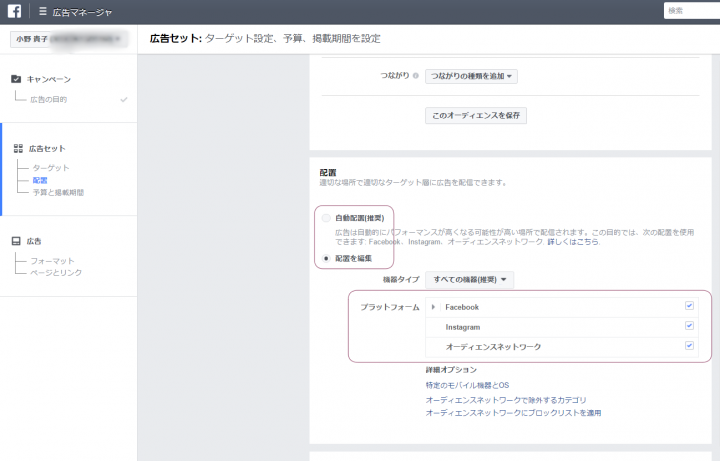Open the hamburger menu next to 広告マネージャ
The width and height of the screenshot is (720, 461).
coord(43,11)
